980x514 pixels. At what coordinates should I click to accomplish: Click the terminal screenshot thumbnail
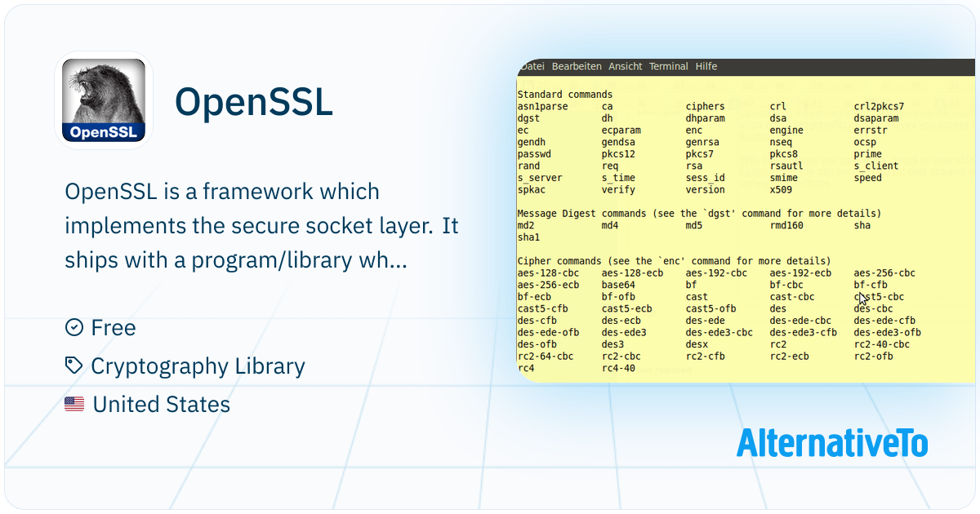coord(746,220)
